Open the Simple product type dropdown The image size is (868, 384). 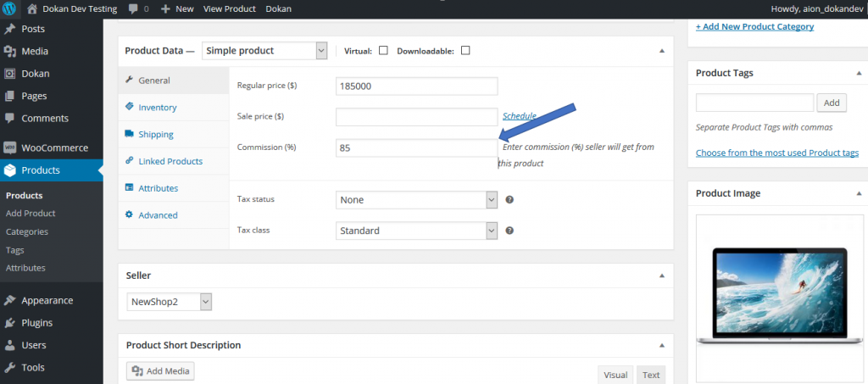(x=264, y=50)
